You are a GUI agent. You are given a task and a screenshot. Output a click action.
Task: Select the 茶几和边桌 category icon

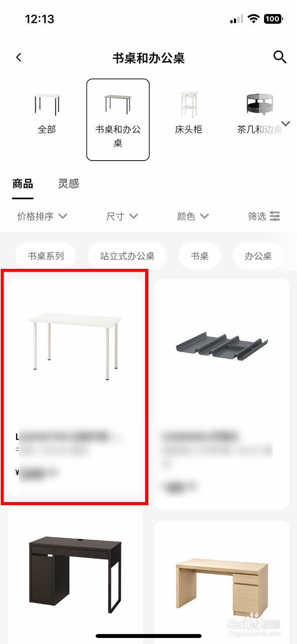(259, 104)
